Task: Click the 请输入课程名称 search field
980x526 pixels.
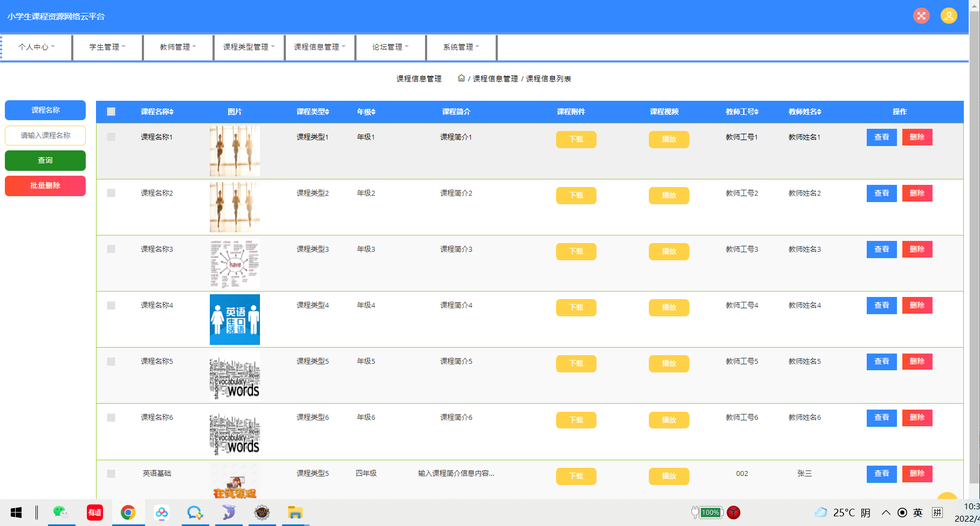Action: click(x=45, y=135)
